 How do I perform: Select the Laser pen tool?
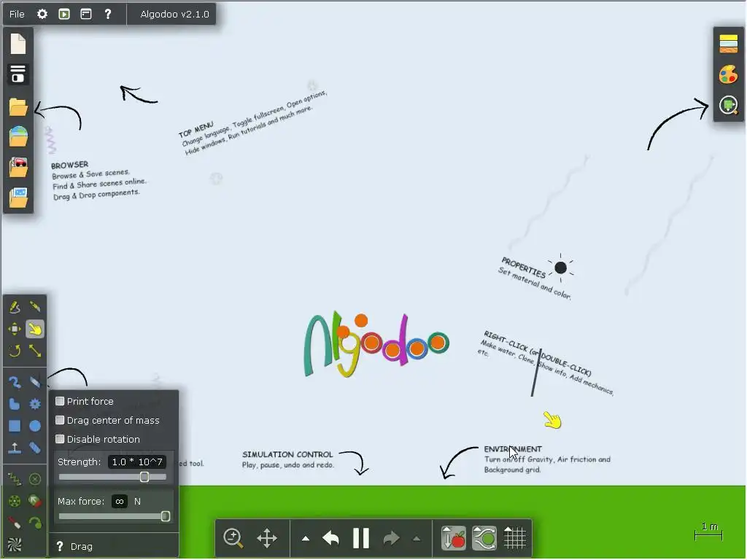click(x=15, y=524)
